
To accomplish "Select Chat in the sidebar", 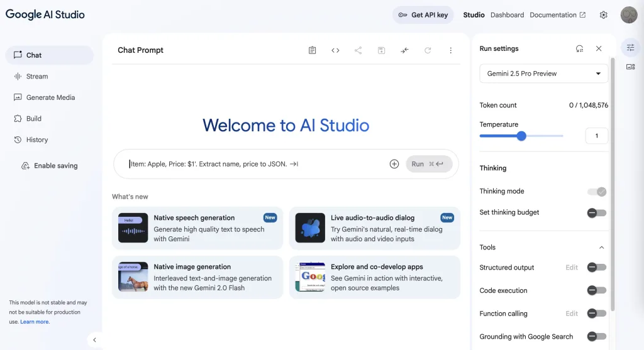I will pos(49,55).
